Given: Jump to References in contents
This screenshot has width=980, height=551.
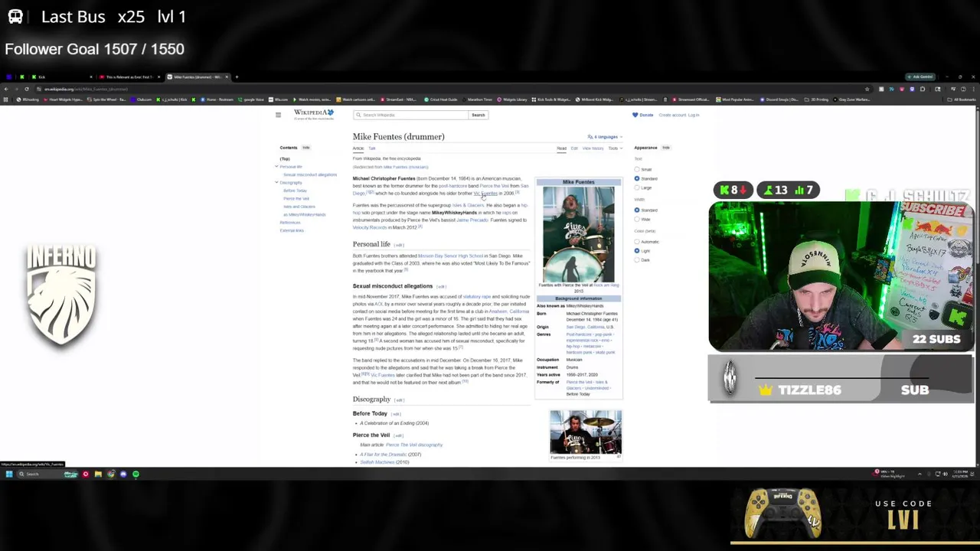Looking at the screenshot, I should coord(290,223).
